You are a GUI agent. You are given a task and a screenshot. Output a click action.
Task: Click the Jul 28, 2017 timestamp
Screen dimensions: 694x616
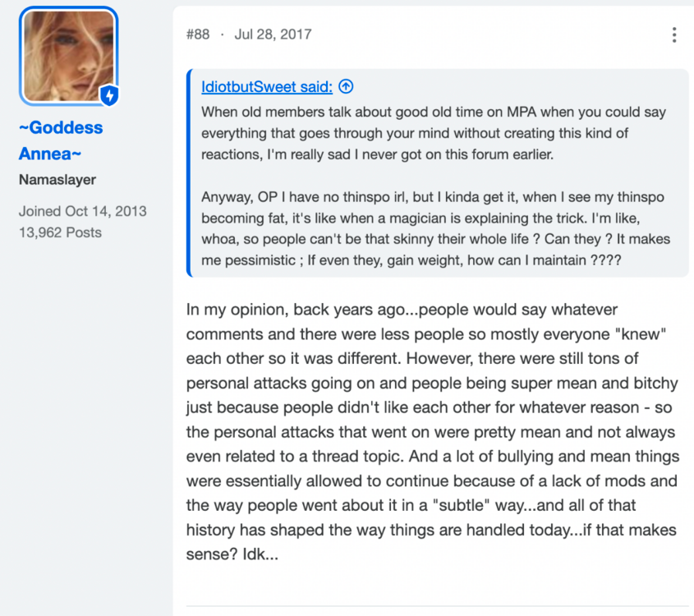273,34
